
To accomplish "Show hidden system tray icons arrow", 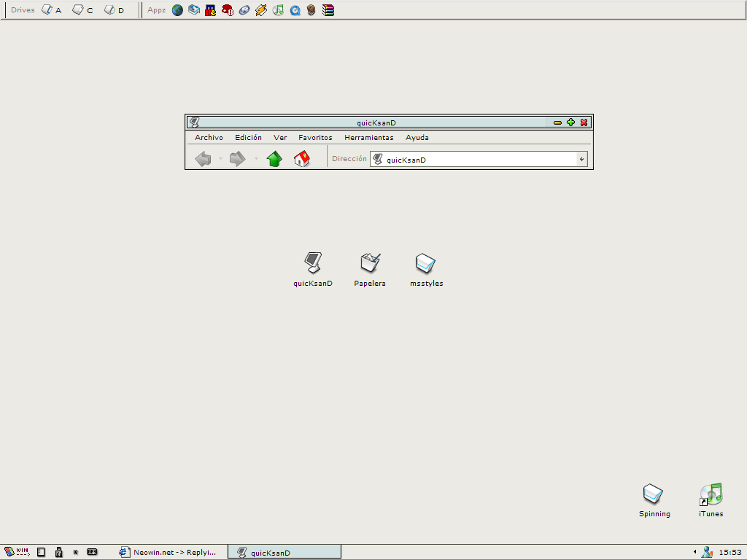I will [x=694, y=552].
